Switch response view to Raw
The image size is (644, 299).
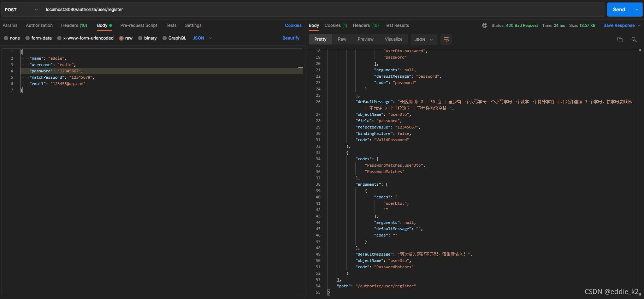click(x=342, y=39)
